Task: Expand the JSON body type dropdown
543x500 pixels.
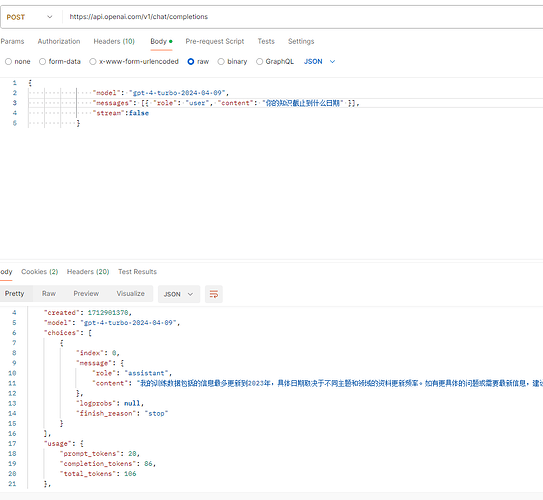Action: [x=319, y=61]
